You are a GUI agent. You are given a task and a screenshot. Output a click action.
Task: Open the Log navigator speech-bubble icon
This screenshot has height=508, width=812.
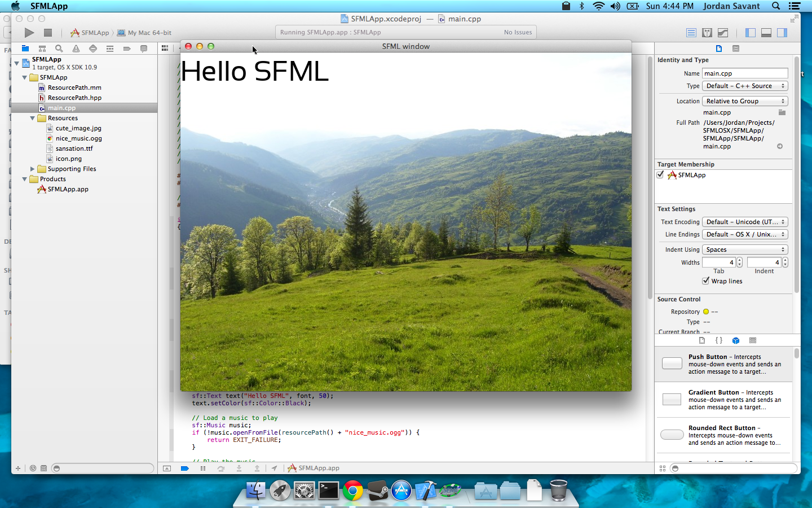pos(144,49)
